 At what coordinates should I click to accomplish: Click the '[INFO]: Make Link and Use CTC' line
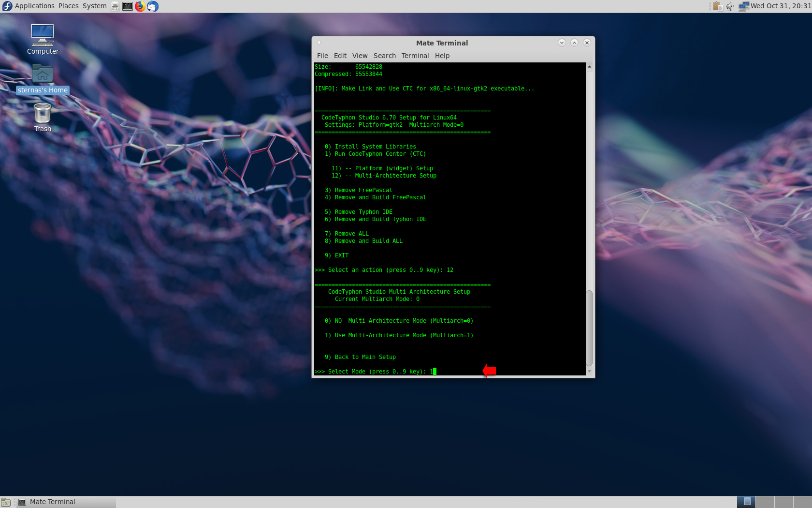point(424,89)
